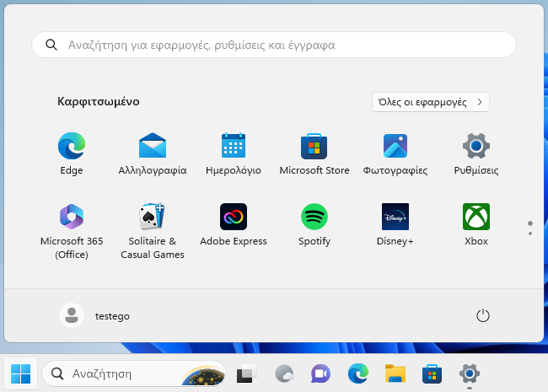Click the magnifier icon in Start search
The height and width of the screenshot is (392, 548).
click(51, 45)
